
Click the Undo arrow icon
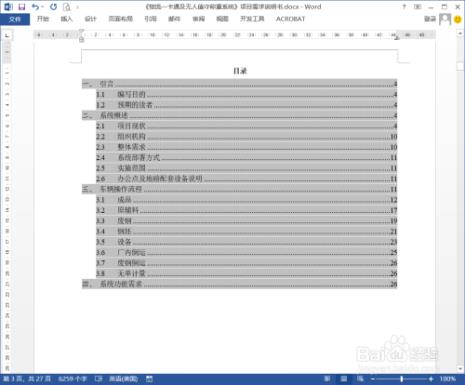pos(35,7)
